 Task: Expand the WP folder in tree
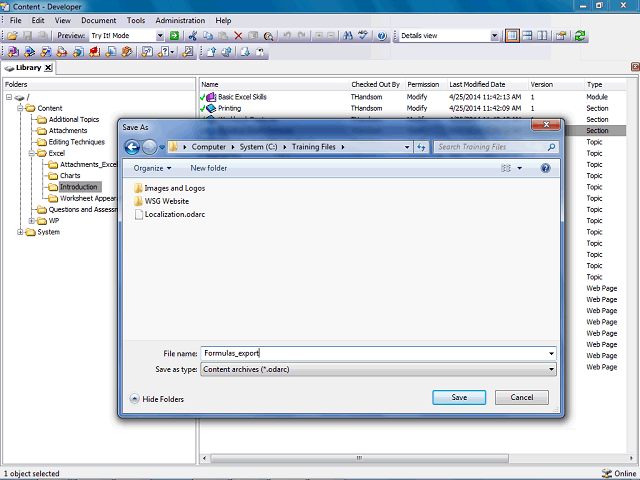pos(31,221)
